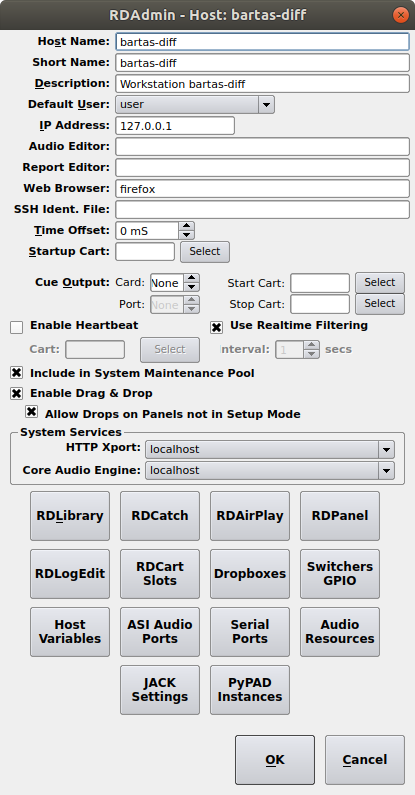
Task: Open RDAirPlay configuration
Action: (x=250, y=516)
